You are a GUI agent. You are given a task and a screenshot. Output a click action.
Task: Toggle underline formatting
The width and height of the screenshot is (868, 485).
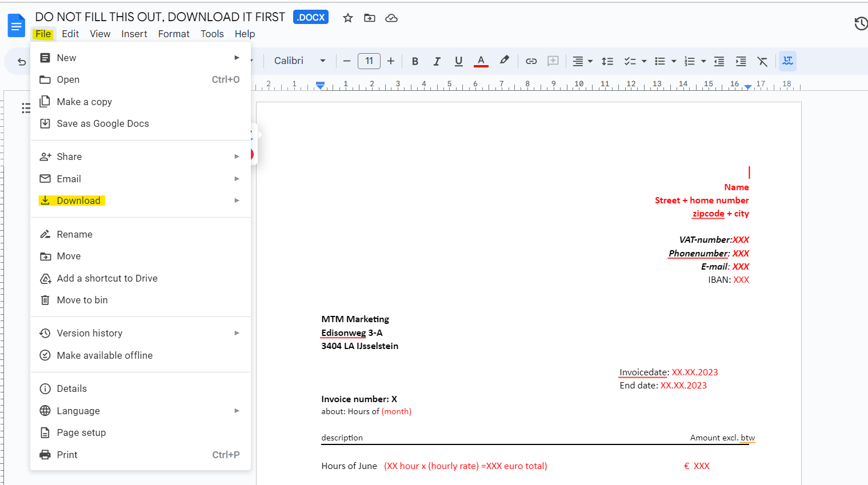(458, 61)
